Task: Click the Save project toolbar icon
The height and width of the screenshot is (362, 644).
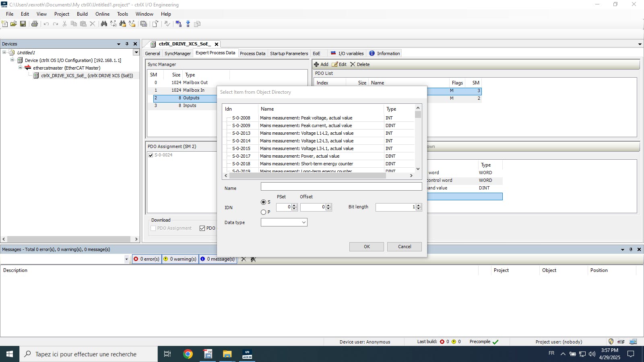Action: tap(23, 24)
